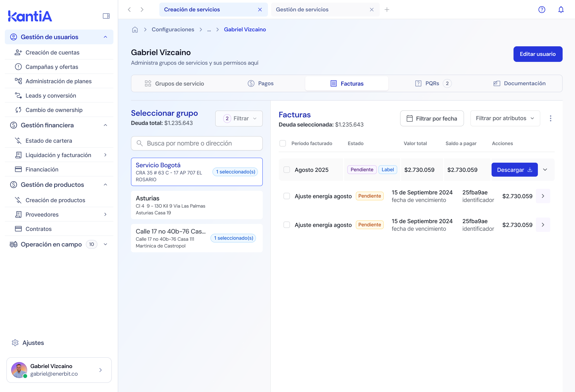Open Ajustes gear icon

pos(15,343)
